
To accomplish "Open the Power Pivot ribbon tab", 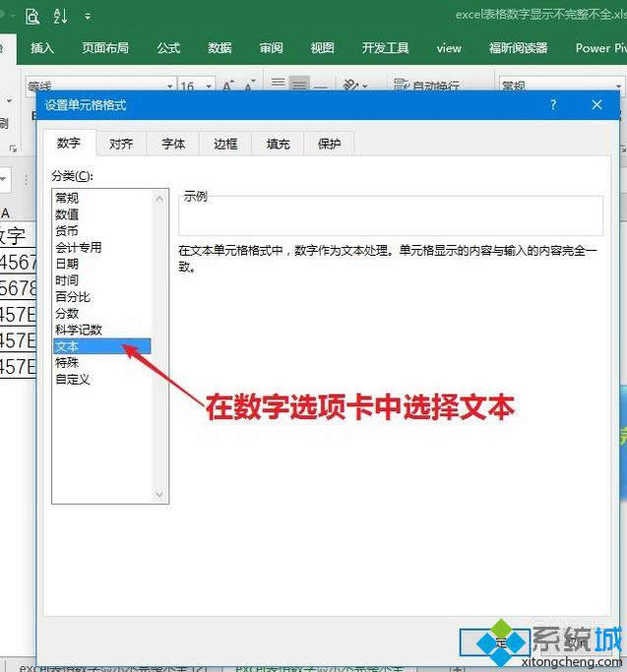I will point(600,47).
